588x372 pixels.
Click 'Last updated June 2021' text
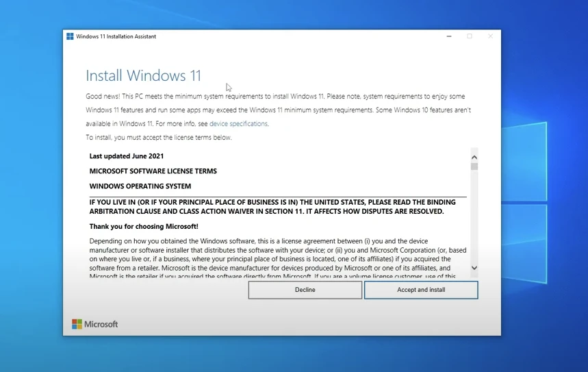coord(127,156)
